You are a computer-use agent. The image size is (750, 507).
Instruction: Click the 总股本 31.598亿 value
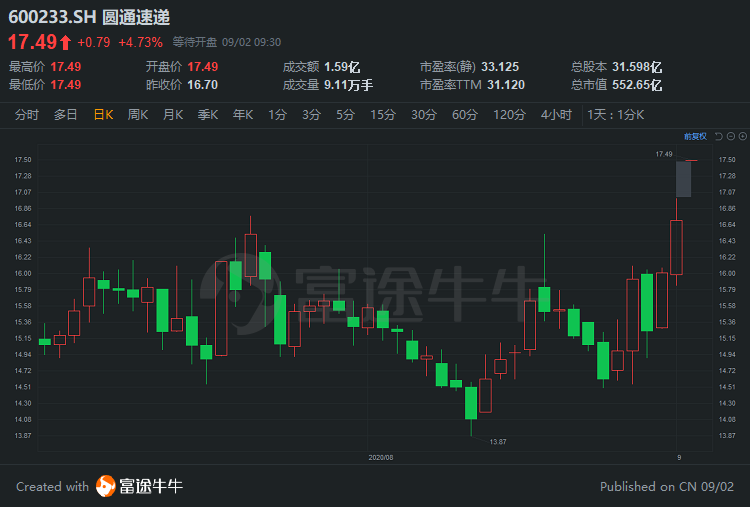pos(637,67)
